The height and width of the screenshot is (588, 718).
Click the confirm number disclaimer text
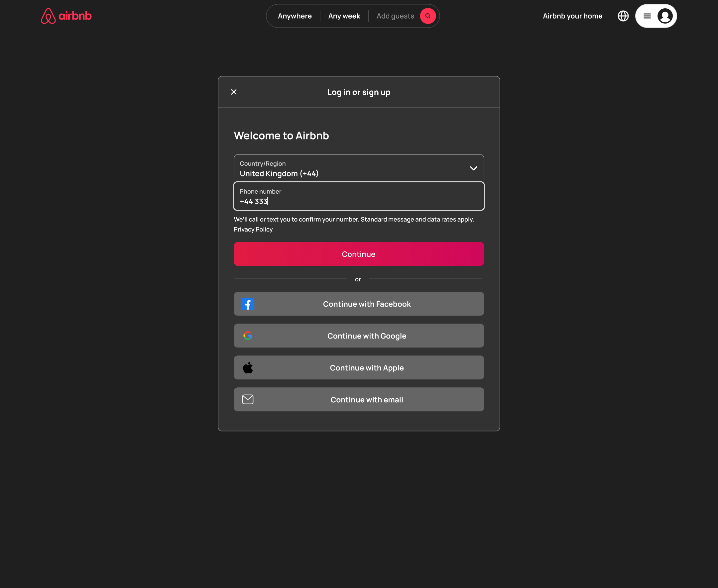point(354,220)
